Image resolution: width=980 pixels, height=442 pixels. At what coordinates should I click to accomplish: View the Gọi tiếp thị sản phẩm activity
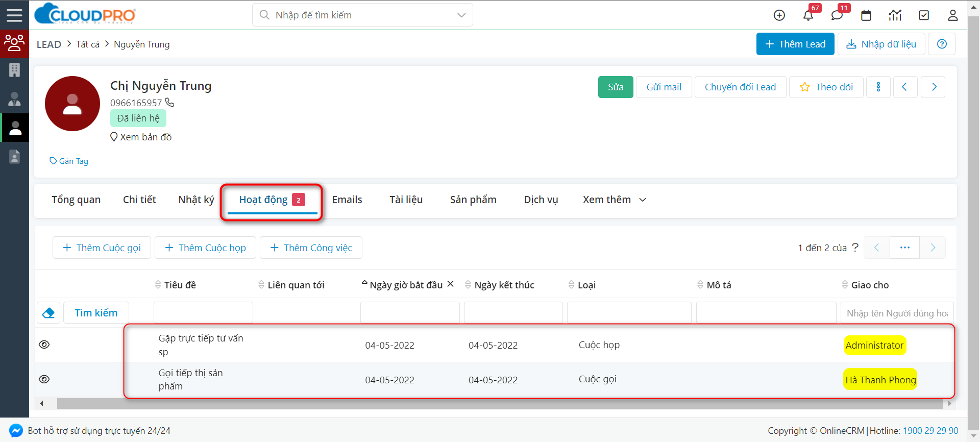coord(44,379)
